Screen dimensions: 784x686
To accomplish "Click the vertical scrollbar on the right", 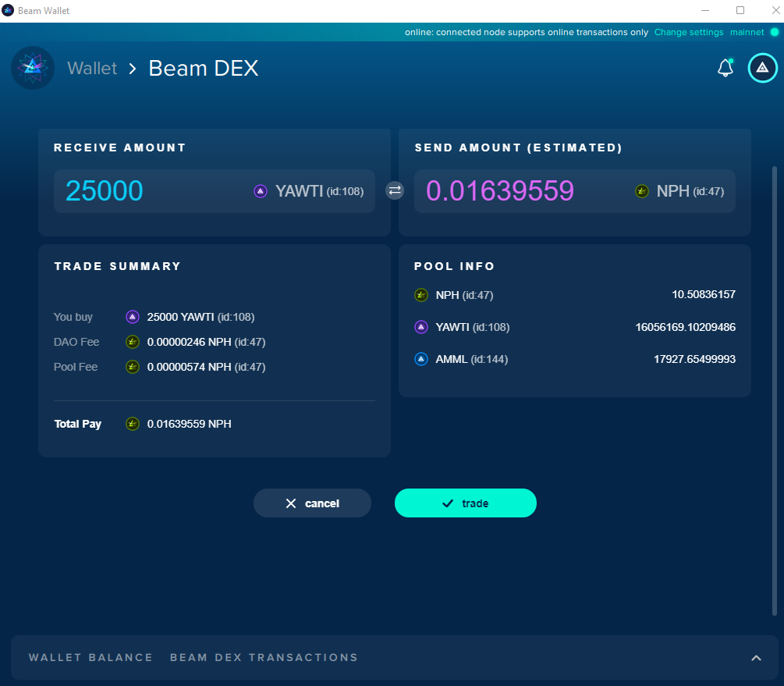I will pos(775,390).
